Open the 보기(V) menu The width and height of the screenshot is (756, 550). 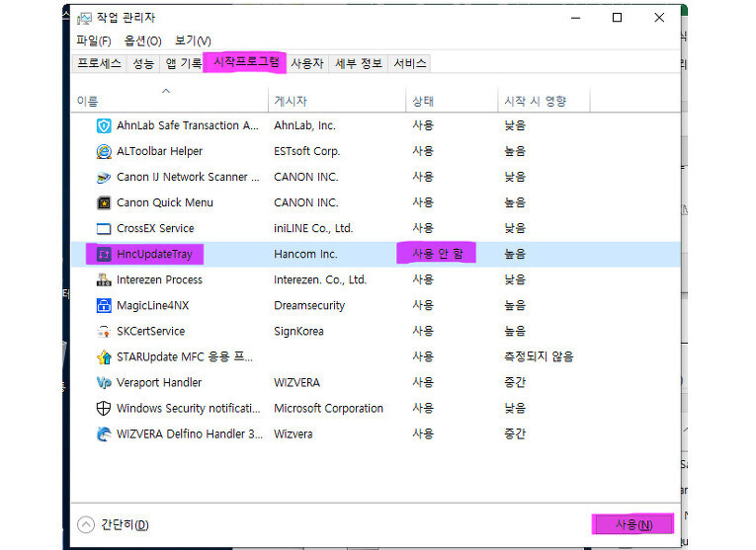click(x=193, y=40)
